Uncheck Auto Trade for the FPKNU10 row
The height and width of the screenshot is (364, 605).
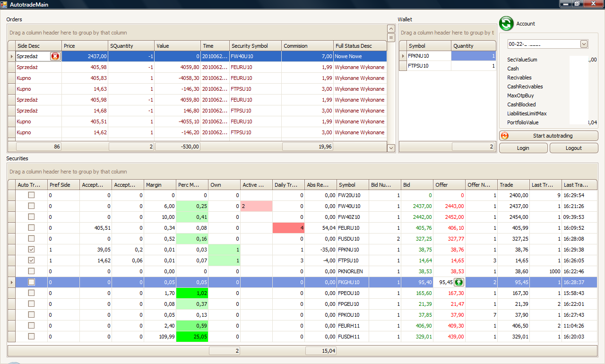(x=31, y=250)
